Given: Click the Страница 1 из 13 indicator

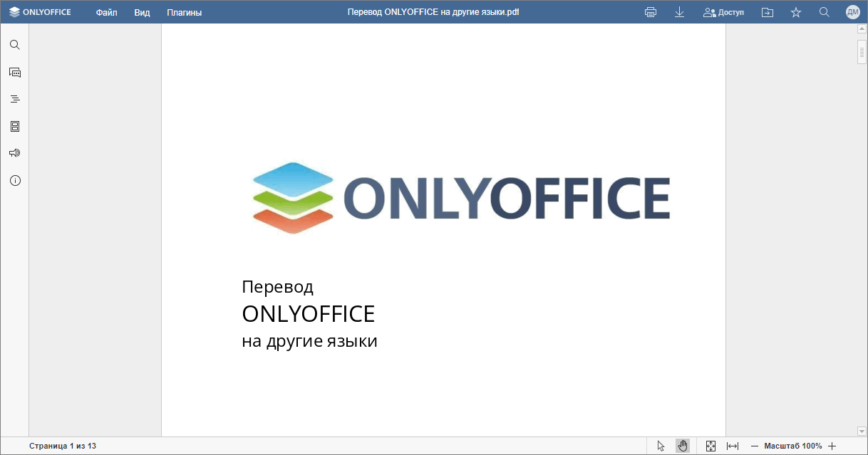Looking at the screenshot, I should point(63,446).
